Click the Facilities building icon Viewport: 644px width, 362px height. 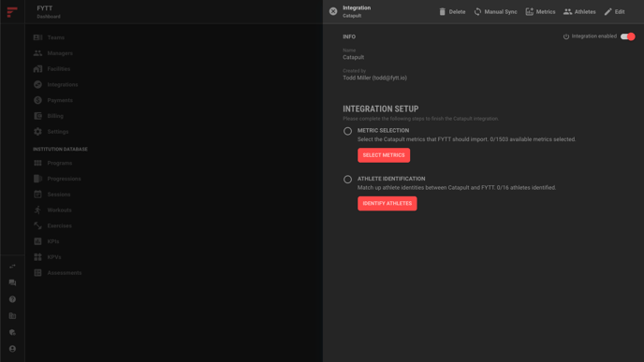tap(37, 69)
